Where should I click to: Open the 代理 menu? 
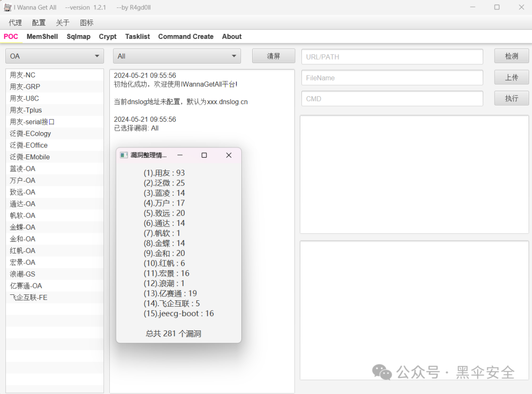pyautogui.click(x=15, y=23)
